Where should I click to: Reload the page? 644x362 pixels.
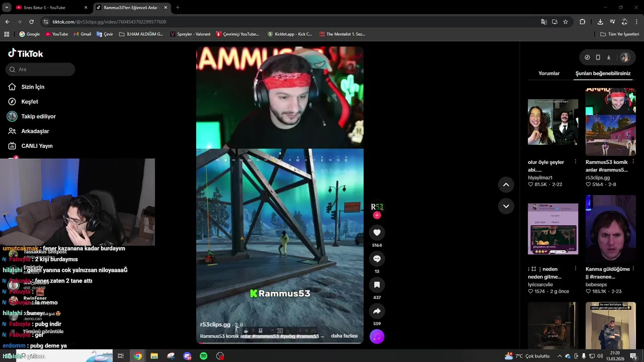(x=31, y=22)
